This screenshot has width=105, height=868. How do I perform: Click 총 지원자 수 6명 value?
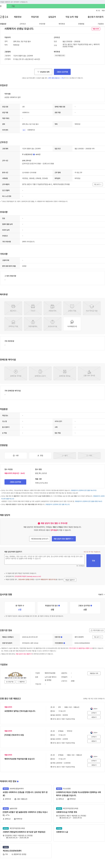[20, 610]
